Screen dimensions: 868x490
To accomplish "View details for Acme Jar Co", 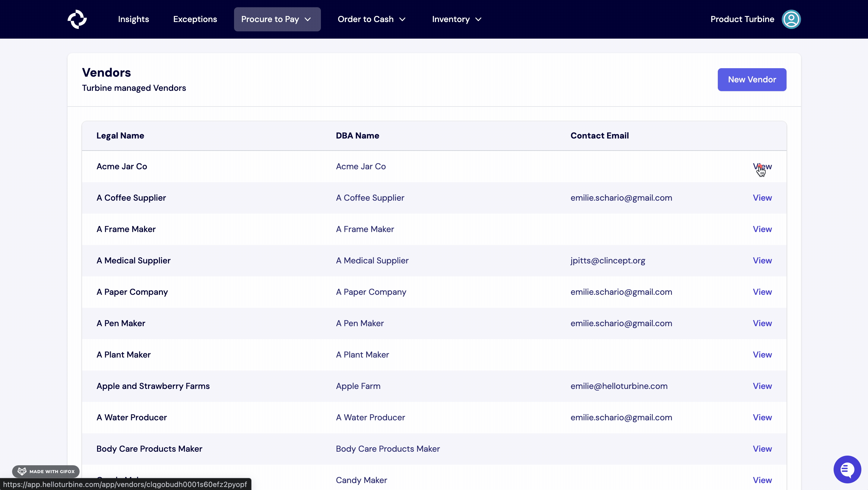I will pos(762,166).
